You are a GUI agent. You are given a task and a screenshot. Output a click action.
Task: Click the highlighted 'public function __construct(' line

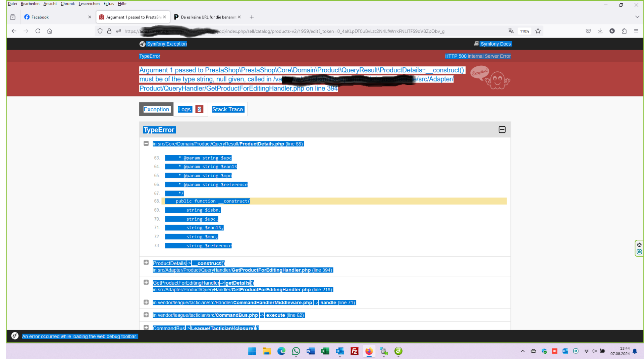(x=334, y=201)
